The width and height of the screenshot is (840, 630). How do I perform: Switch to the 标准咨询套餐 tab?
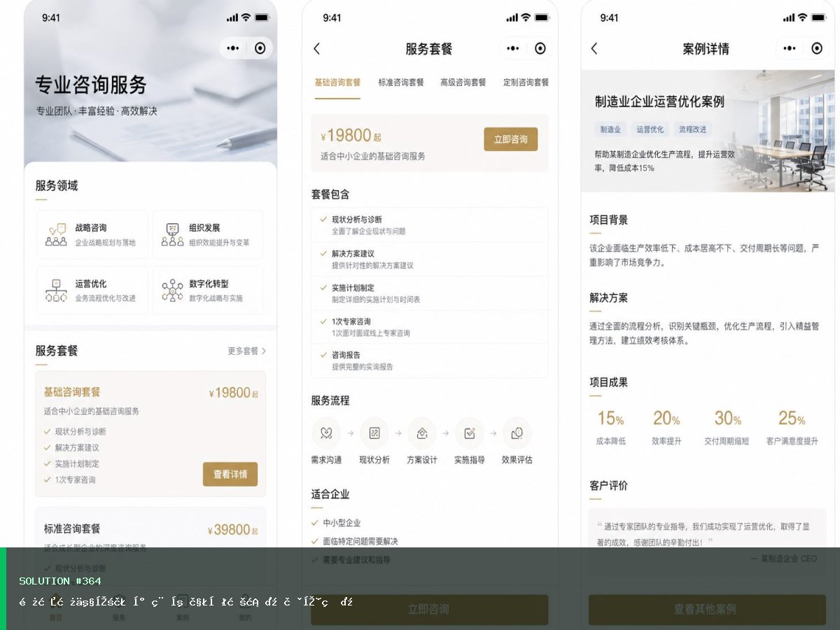tap(401, 82)
